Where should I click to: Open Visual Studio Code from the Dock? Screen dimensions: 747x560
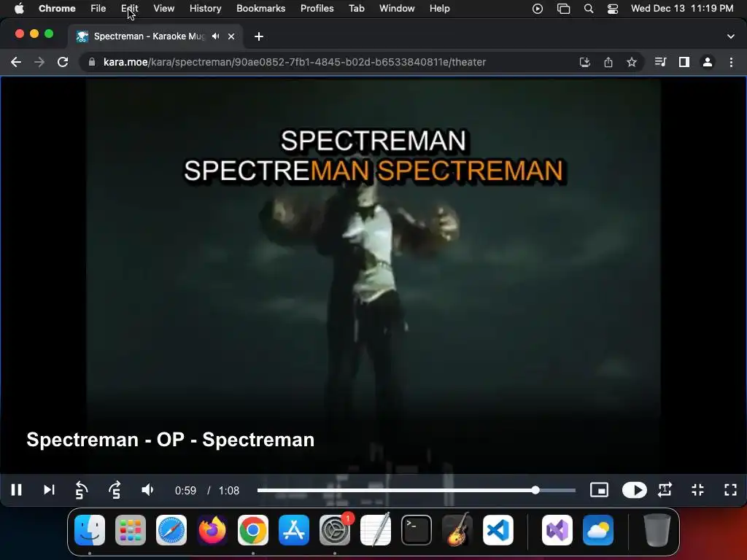(498, 530)
